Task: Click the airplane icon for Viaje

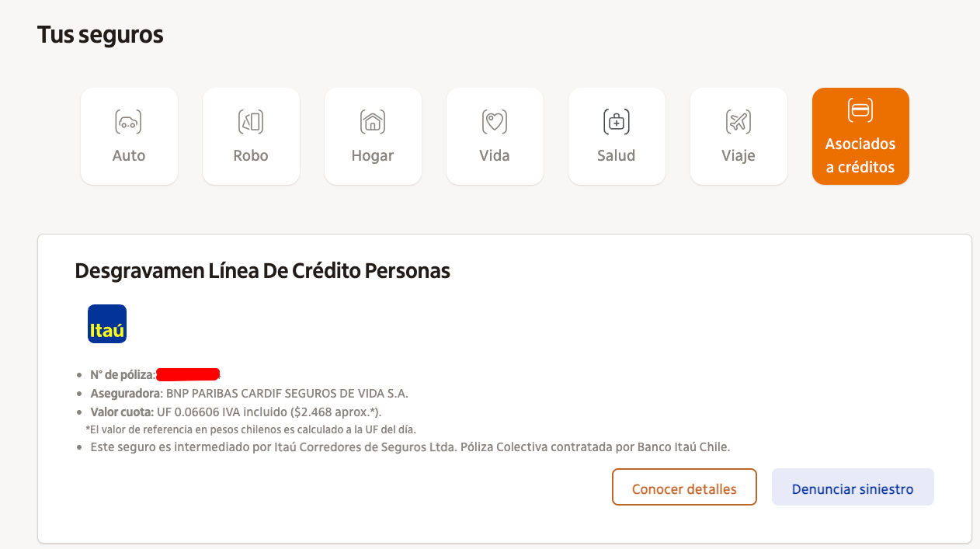Action: [738, 122]
